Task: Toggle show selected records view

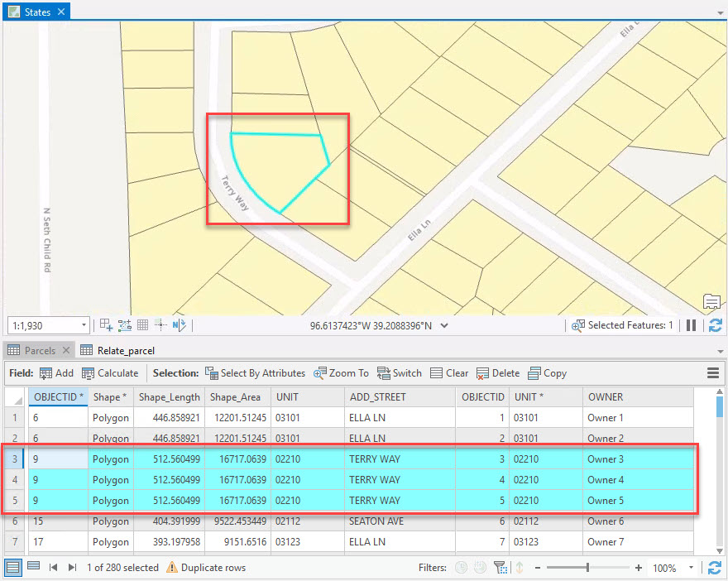Action: point(33,568)
